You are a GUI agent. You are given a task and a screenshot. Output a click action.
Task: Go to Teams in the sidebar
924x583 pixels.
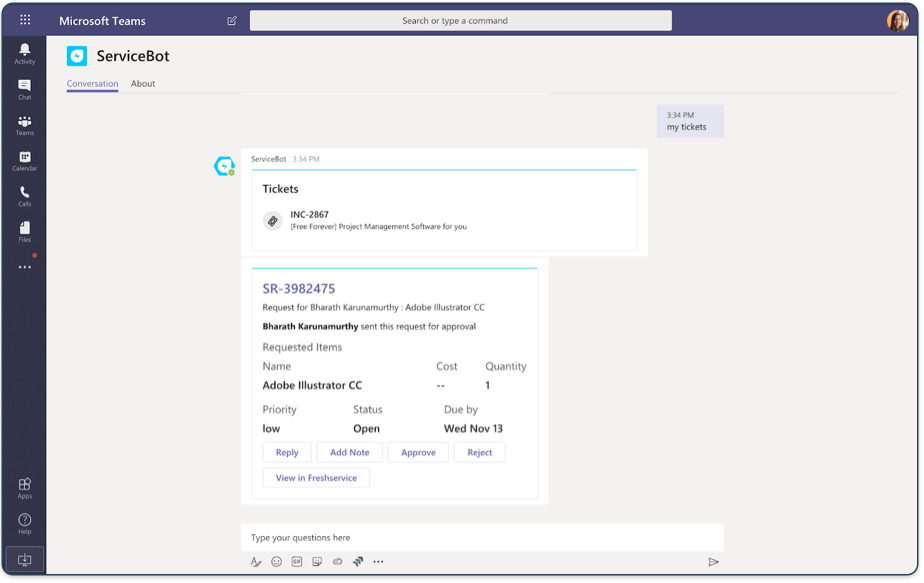[x=24, y=125]
